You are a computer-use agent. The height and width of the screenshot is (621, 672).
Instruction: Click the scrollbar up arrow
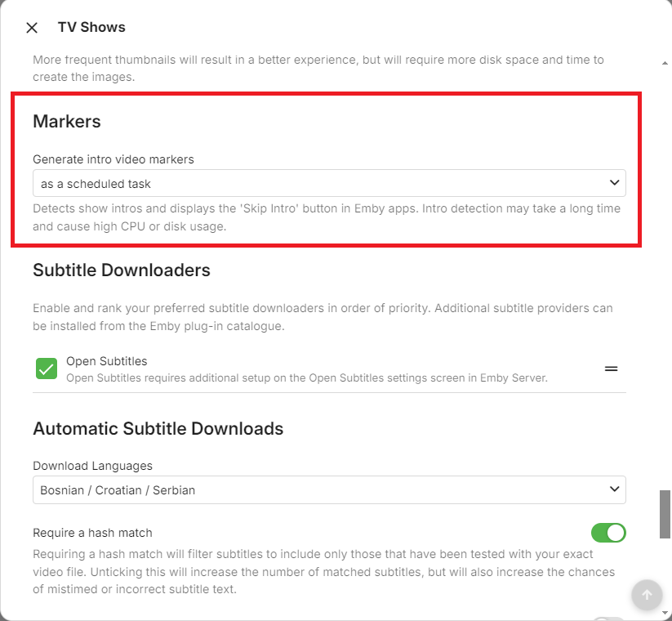(665, 63)
